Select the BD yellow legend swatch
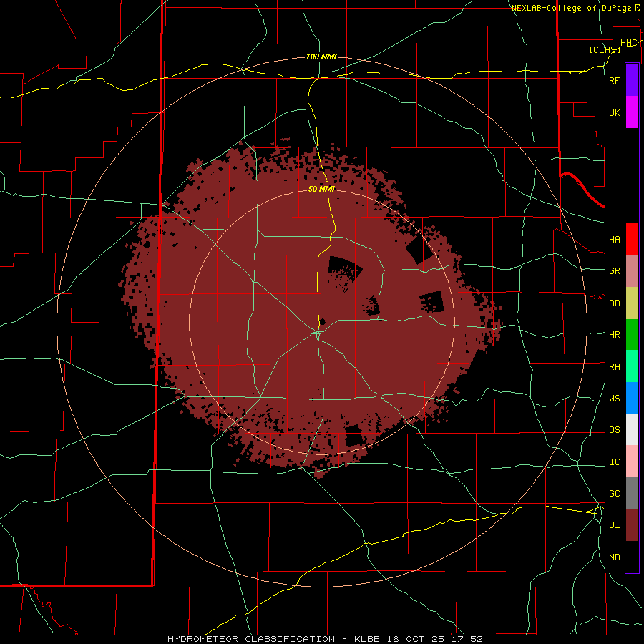644x644 pixels. tap(632, 303)
